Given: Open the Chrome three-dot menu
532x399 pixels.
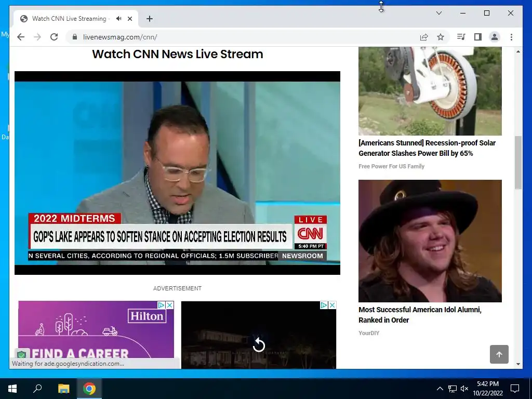Looking at the screenshot, I should [x=511, y=37].
